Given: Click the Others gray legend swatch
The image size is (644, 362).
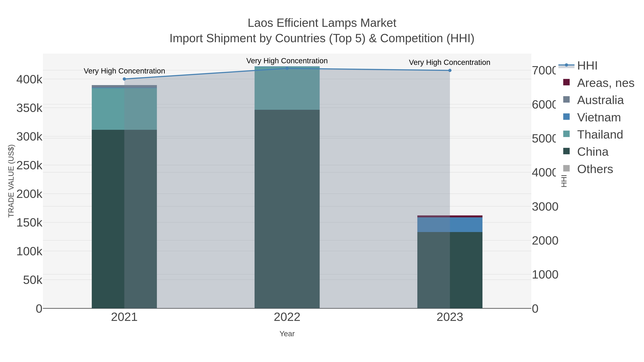Looking at the screenshot, I should [566, 168].
